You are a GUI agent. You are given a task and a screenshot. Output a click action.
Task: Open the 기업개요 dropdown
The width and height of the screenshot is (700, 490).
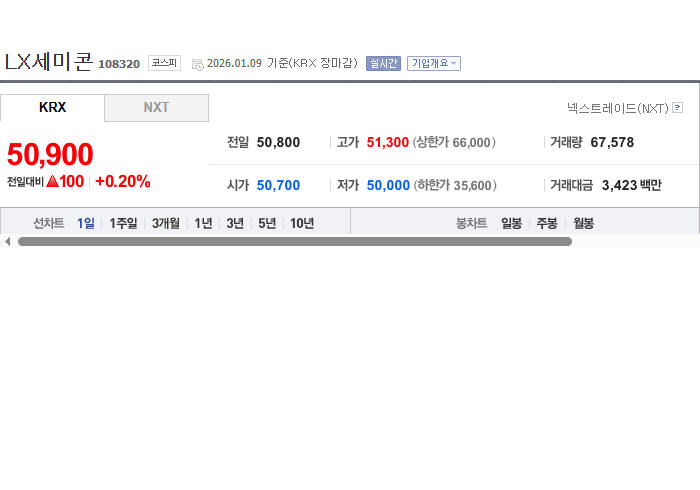(x=433, y=63)
